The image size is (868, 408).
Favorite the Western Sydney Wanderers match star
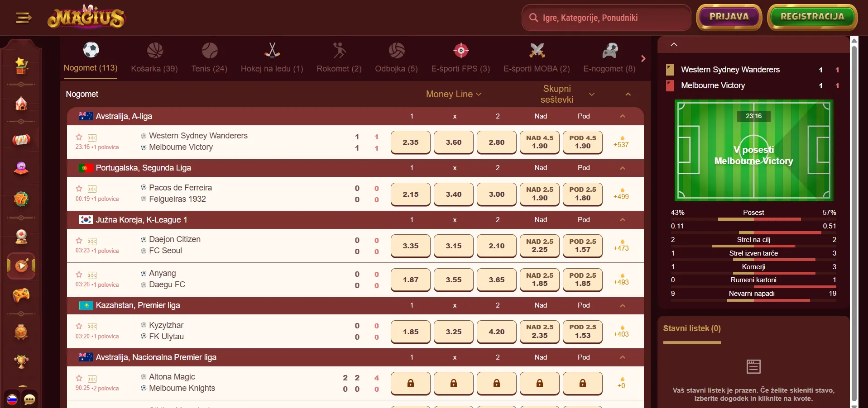pyautogui.click(x=79, y=137)
